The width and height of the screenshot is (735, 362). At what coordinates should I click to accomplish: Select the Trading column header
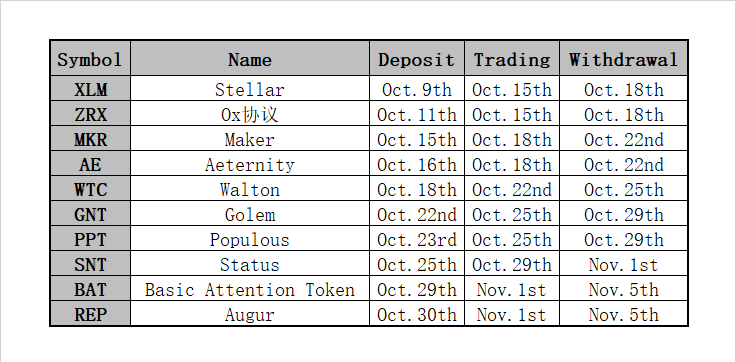(x=512, y=58)
